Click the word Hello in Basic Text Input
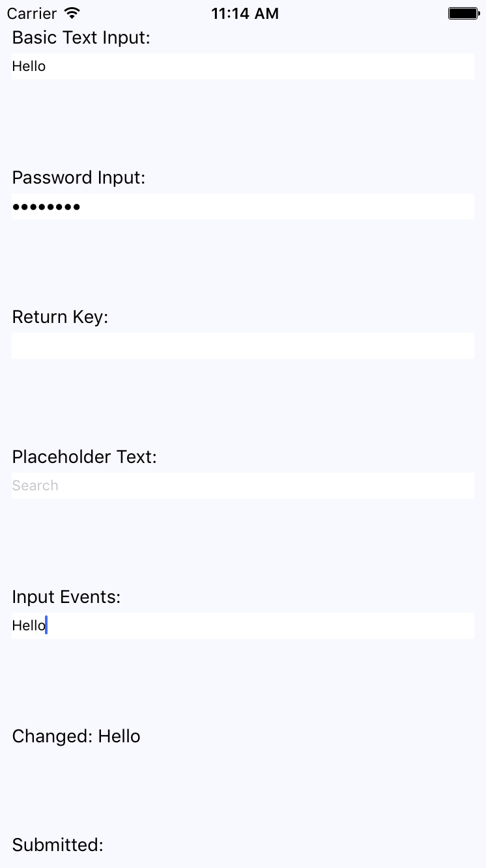Viewport: 486px width, 868px height. click(x=29, y=66)
